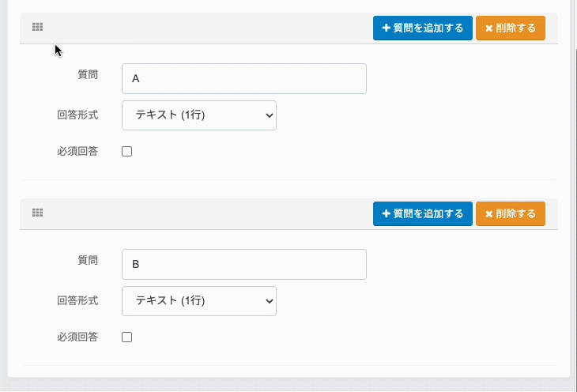Enable 必須回答 checkbox for question A
This screenshot has width=577, height=392.
[x=127, y=152]
